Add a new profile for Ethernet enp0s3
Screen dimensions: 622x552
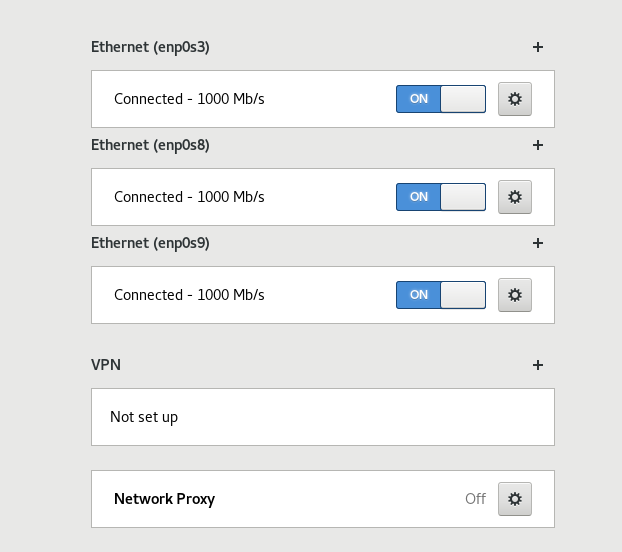(x=538, y=47)
